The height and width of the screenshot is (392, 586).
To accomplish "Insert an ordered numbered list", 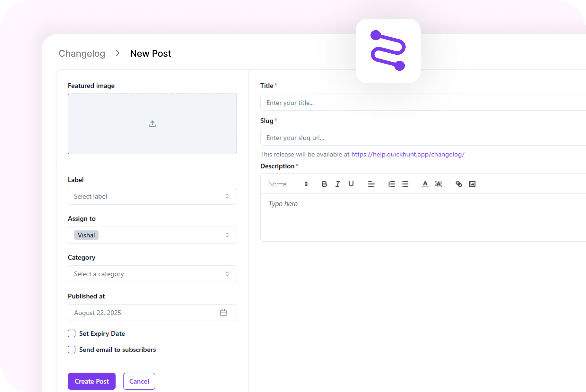I will point(392,184).
